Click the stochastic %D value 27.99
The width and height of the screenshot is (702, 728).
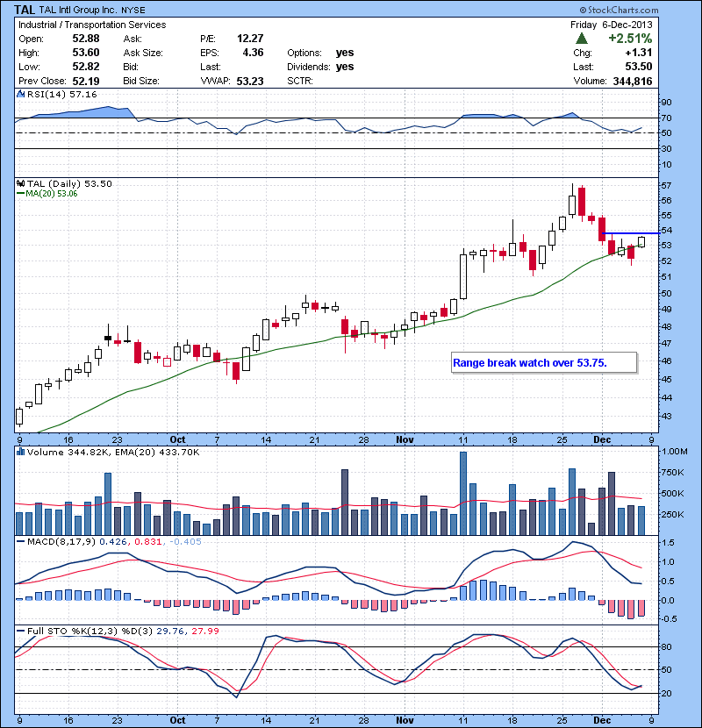tap(204, 631)
